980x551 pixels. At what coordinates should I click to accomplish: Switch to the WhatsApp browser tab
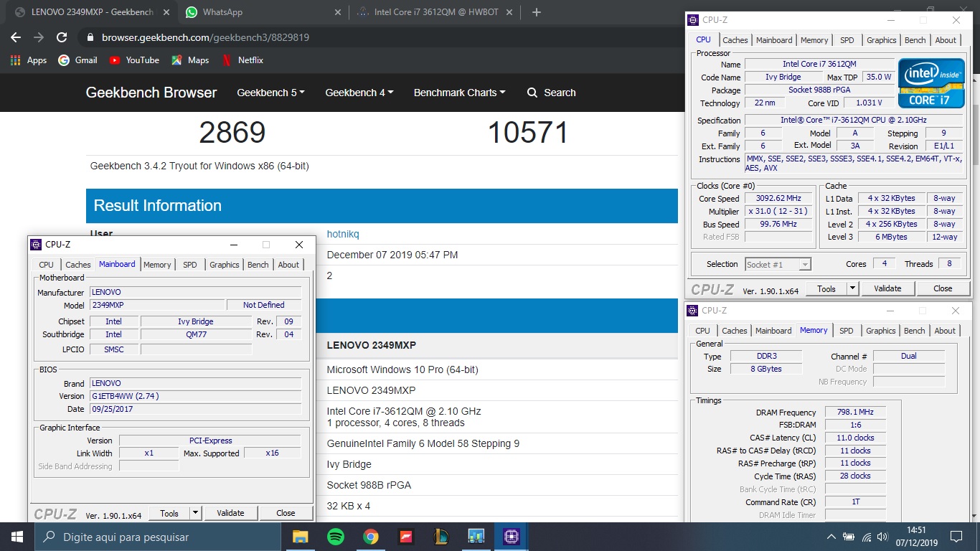pyautogui.click(x=262, y=12)
